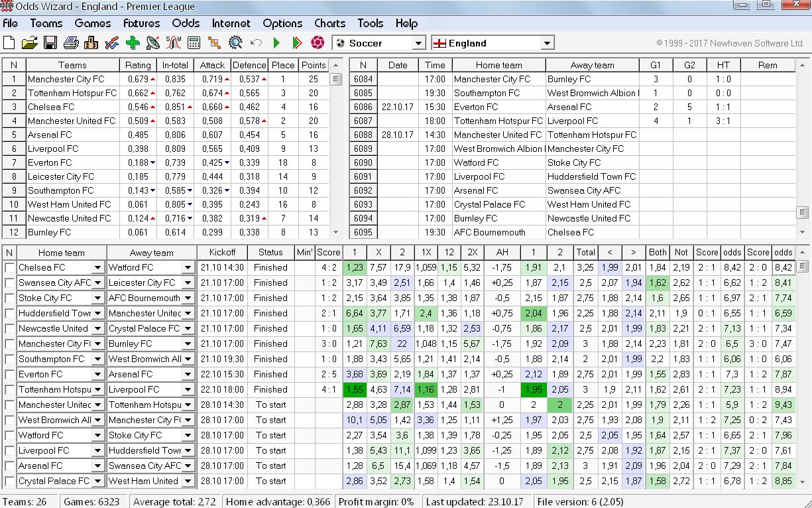Check the Everton FC match row box
Image resolution: width=812 pixels, height=508 pixels.
coord(9,374)
